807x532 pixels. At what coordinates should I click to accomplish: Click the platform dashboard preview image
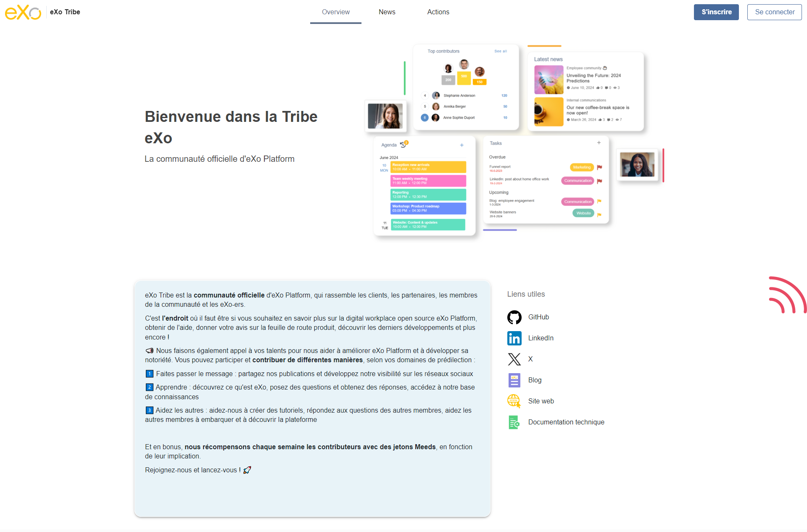[x=514, y=141]
